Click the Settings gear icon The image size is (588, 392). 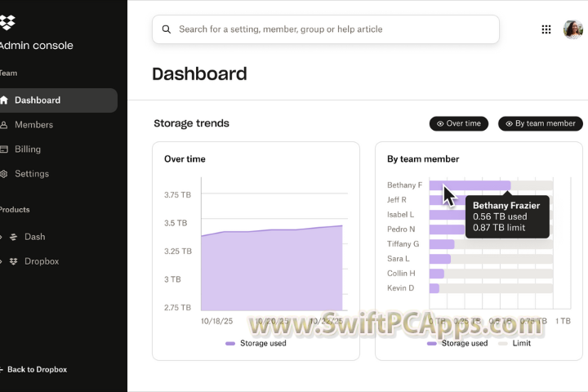tap(4, 174)
